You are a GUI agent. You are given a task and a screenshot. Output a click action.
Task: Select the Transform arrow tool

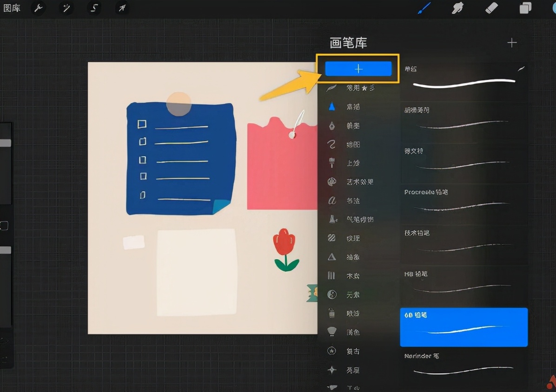(x=122, y=8)
